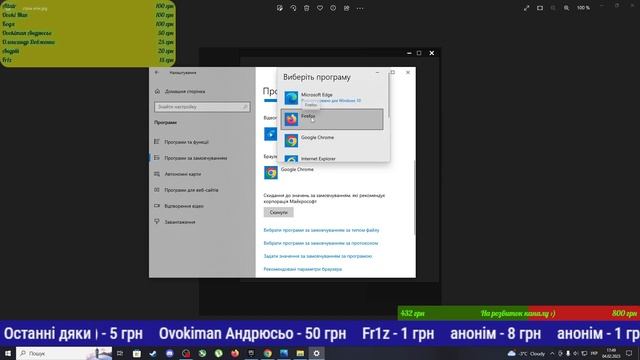
Task: Open the three-dots See more menu
Action: coord(360,8)
